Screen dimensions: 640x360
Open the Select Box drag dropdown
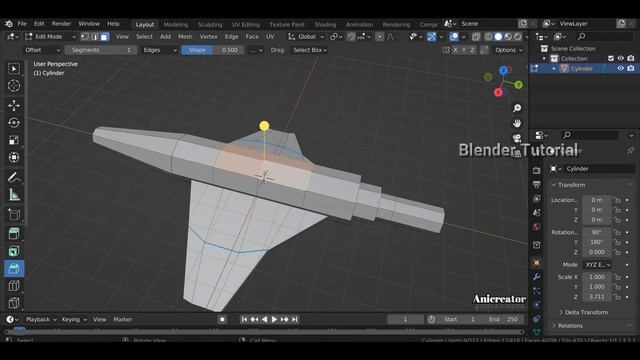[x=309, y=50]
